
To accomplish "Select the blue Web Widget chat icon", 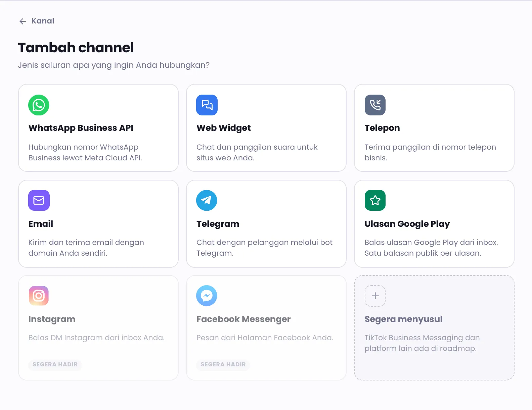I will [x=207, y=105].
